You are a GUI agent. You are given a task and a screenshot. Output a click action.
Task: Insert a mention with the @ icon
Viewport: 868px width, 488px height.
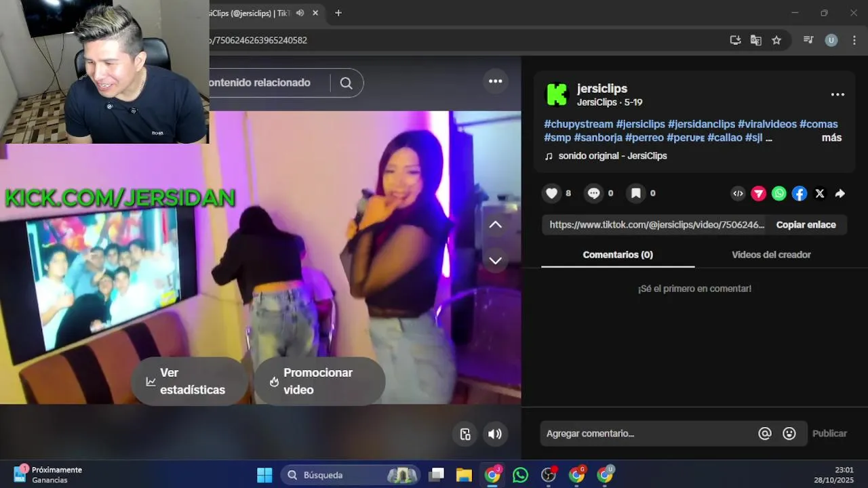pos(765,433)
